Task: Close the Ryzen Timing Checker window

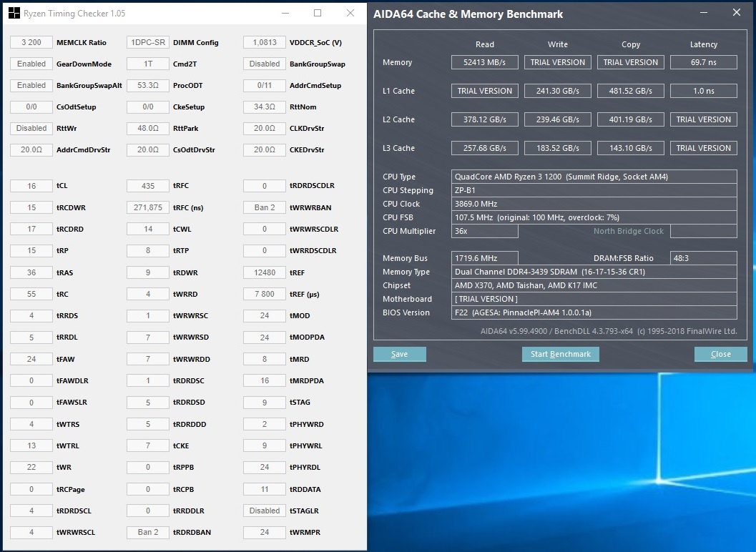Action: [350, 13]
